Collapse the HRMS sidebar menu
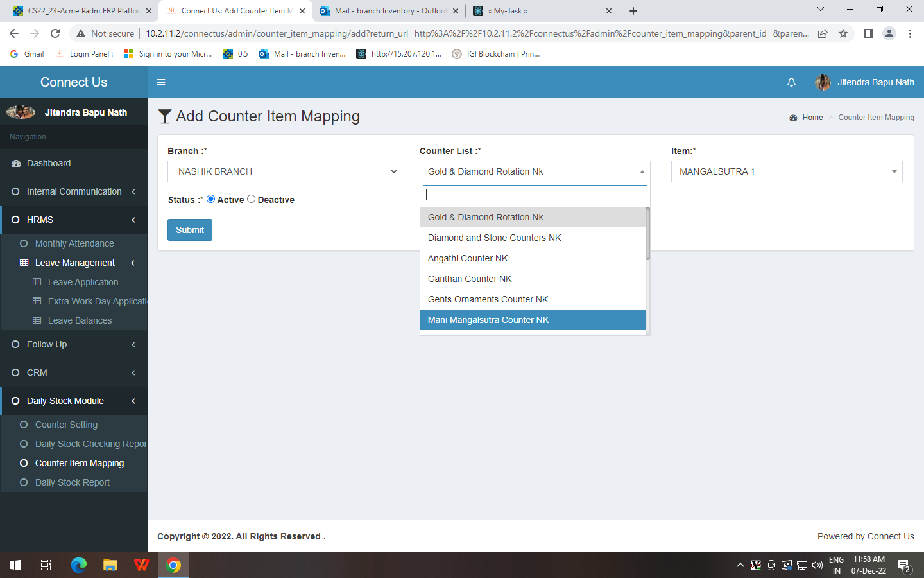The height and width of the screenshot is (578, 924). click(74, 220)
